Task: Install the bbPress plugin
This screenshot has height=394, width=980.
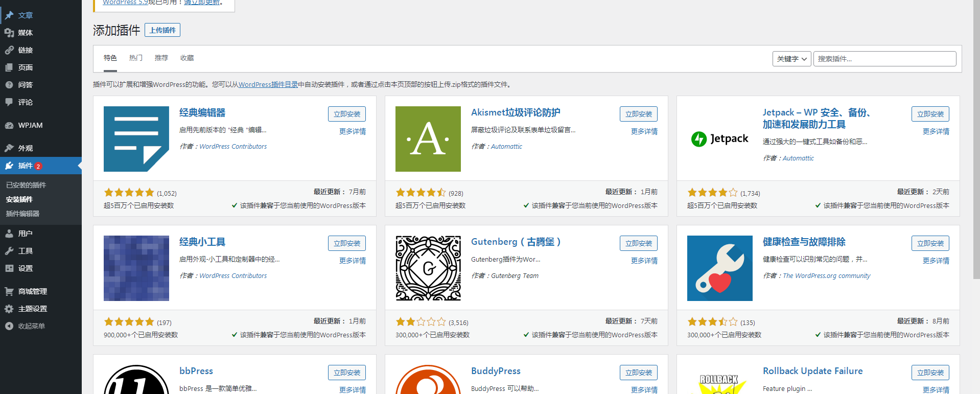Action: [x=347, y=373]
